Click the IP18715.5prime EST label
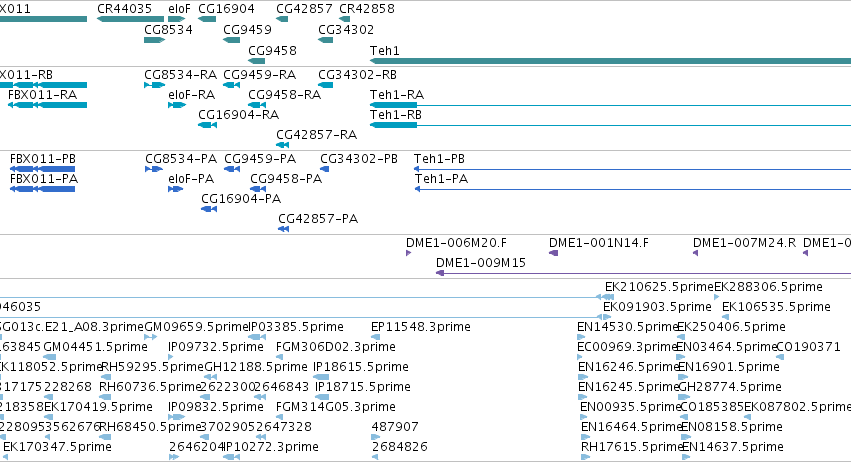 363,387
